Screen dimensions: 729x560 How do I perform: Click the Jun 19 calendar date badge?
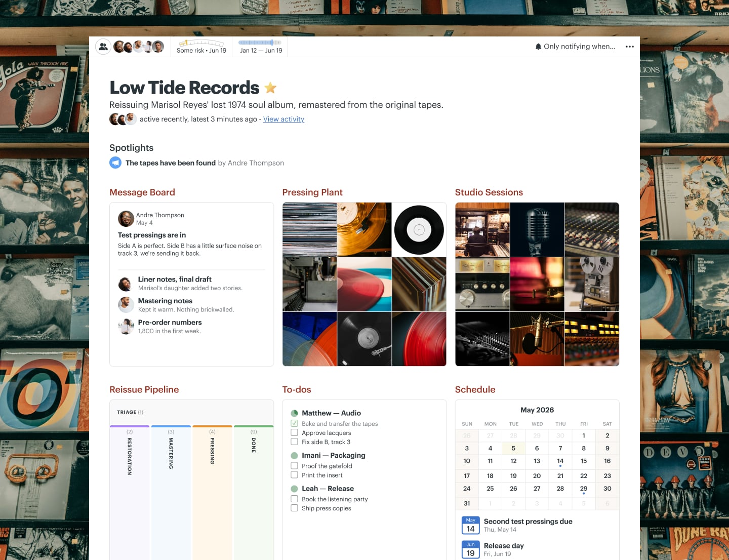pos(471,550)
